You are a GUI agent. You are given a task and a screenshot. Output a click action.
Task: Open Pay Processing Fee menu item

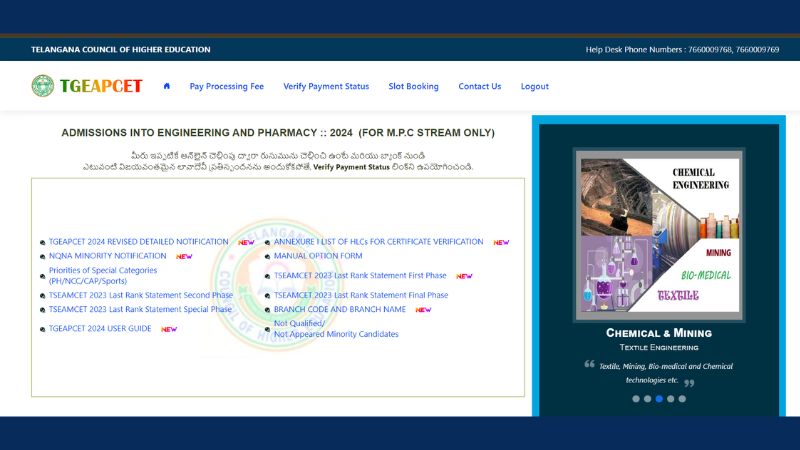227,86
